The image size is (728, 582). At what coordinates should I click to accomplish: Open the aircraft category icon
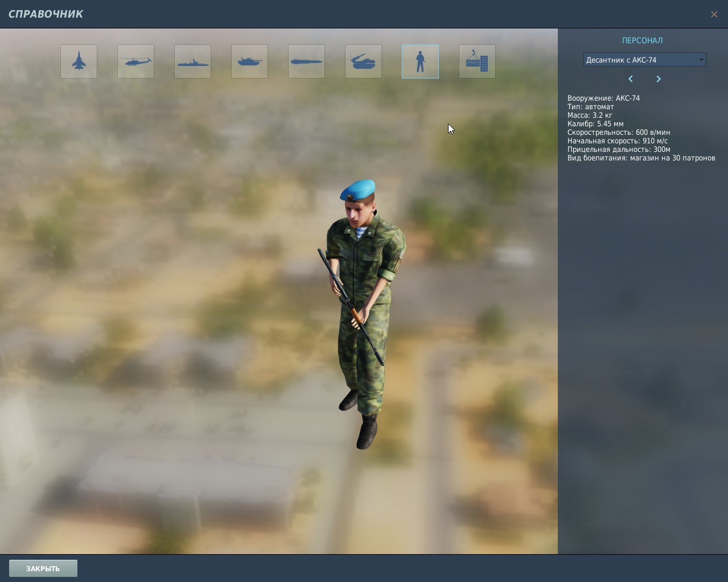(x=79, y=61)
